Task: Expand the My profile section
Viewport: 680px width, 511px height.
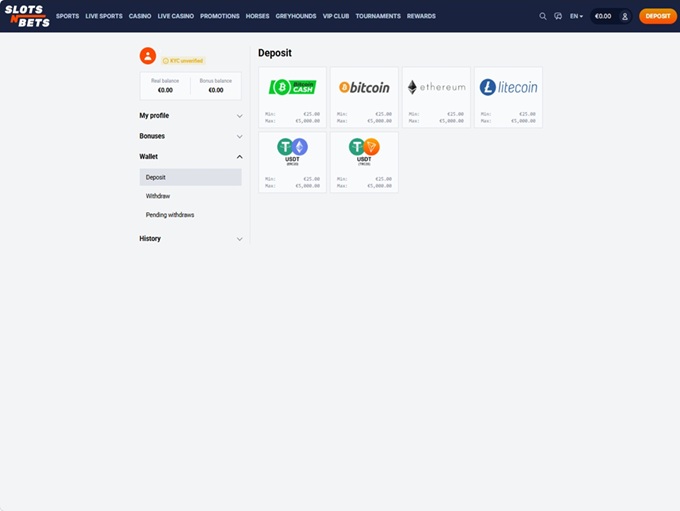Action: tap(191, 116)
